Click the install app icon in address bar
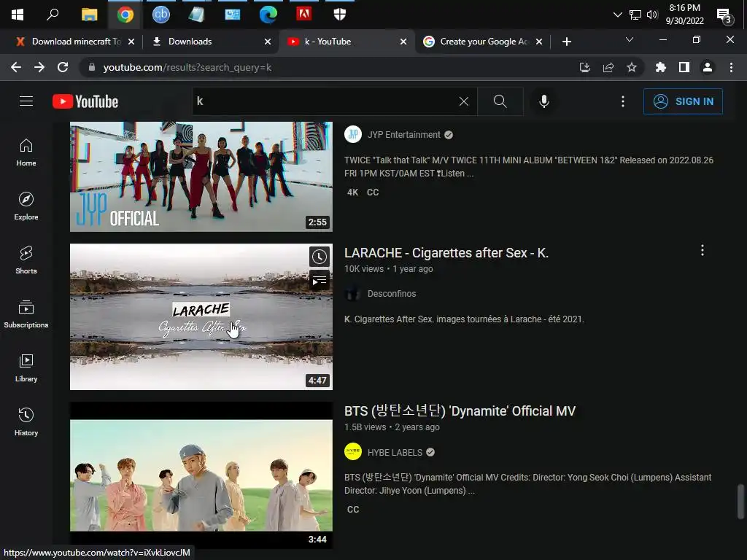The width and height of the screenshot is (747, 560). tap(584, 68)
